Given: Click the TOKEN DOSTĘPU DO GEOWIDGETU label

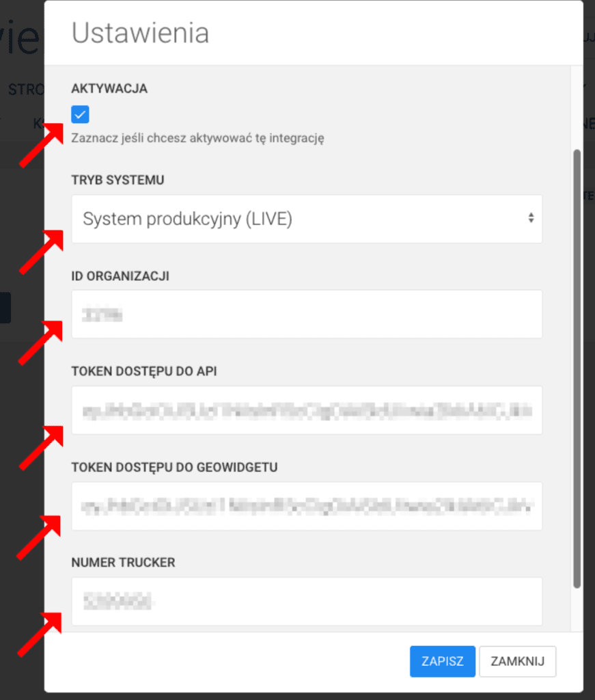Looking at the screenshot, I should coord(174,468).
